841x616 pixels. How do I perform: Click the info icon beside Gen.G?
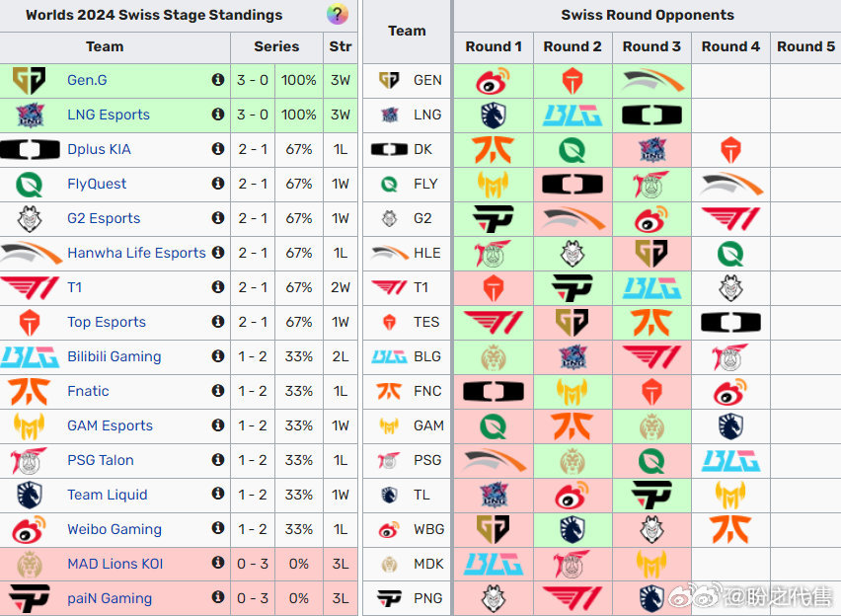coord(218,80)
